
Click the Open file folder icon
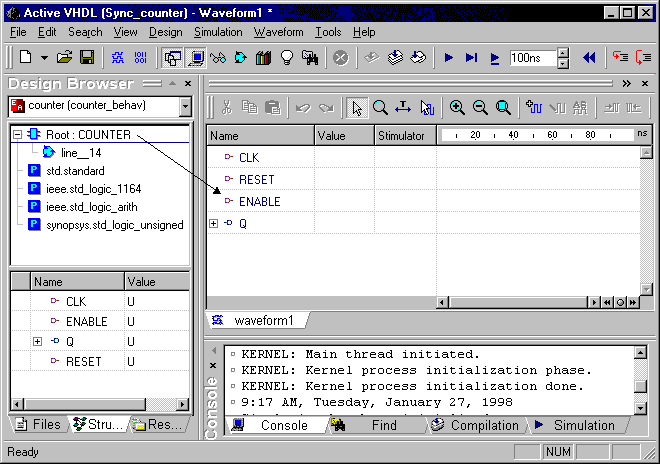click(65, 58)
